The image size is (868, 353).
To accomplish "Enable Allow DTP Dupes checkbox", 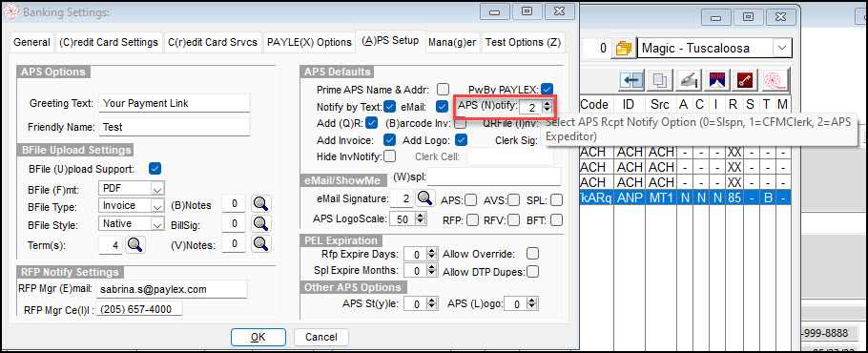I will click(x=532, y=272).
